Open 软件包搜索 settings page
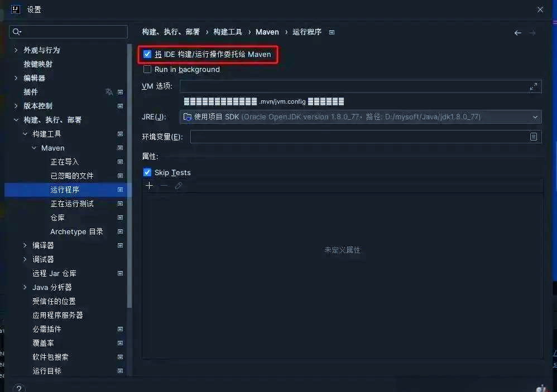Screen dimensions: 557x392 point(50,357)
